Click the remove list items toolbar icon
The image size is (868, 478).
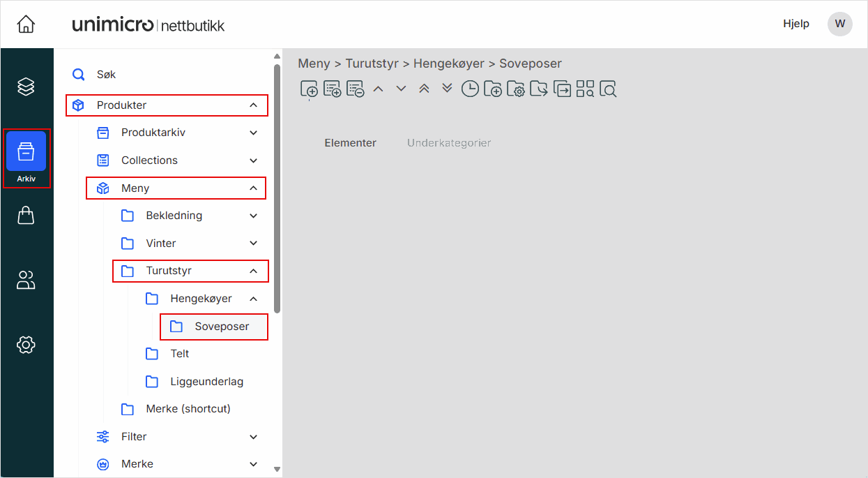click(355, 89)
